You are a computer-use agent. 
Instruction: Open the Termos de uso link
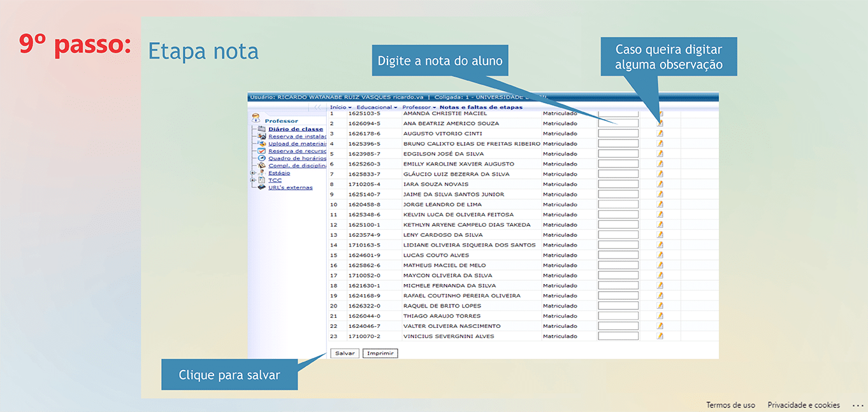[x=730, y=405]
